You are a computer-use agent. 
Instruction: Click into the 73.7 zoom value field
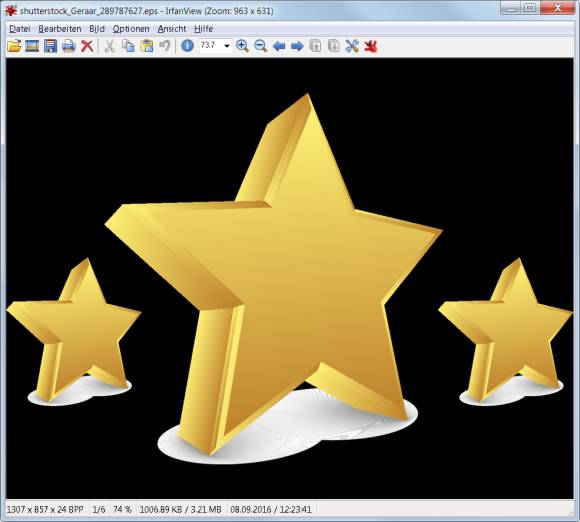(211, 46)
